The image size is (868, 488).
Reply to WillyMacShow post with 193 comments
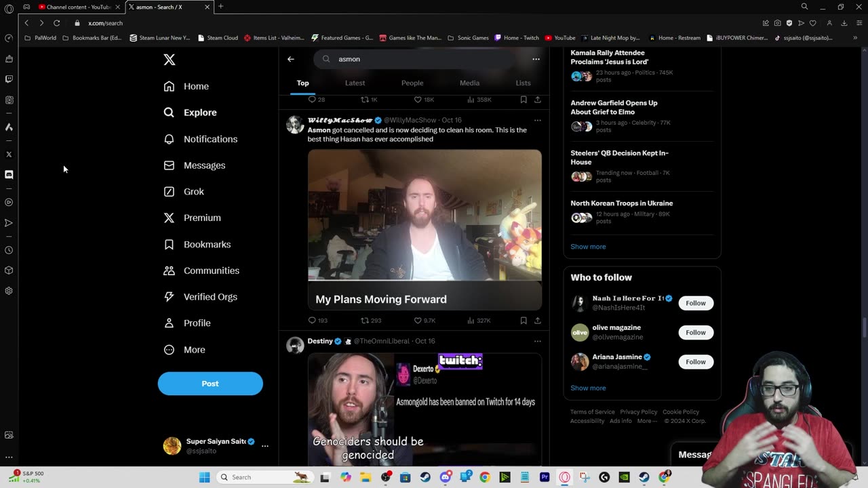click(317, 321)
